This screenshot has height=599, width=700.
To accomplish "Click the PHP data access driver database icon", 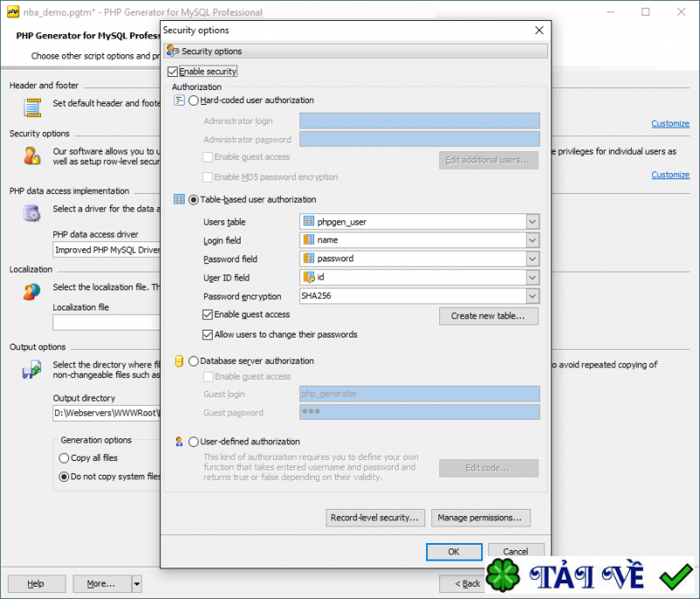I will point(31,213).
